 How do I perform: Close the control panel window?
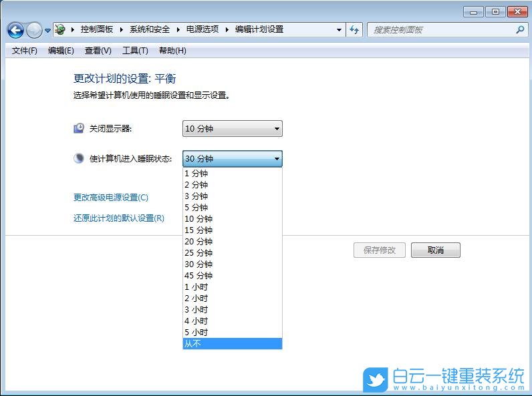pos(517,12)
